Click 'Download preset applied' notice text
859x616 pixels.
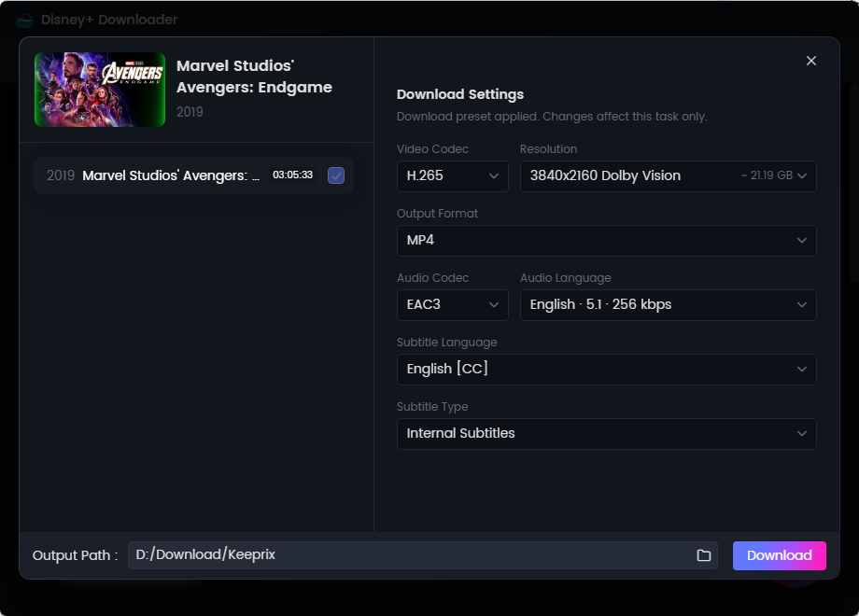(552, 117)
